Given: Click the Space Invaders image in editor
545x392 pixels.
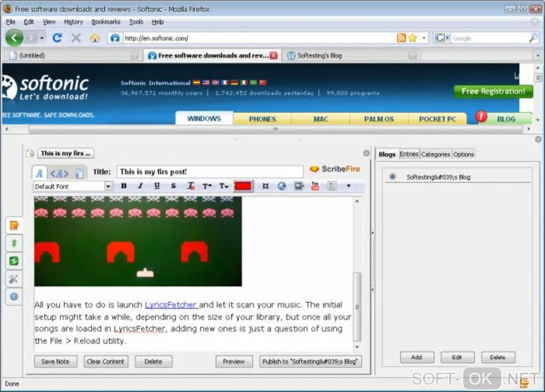Looking at the screenshot, I should pos(138,241).
